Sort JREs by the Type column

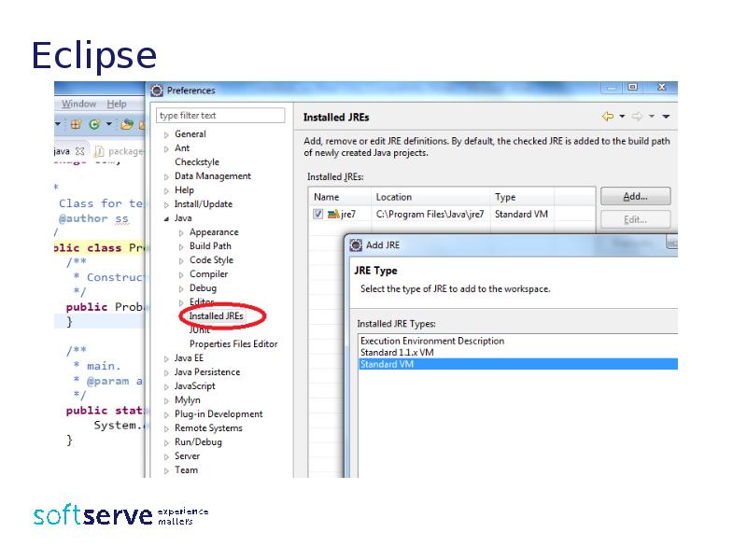(522, 197)
